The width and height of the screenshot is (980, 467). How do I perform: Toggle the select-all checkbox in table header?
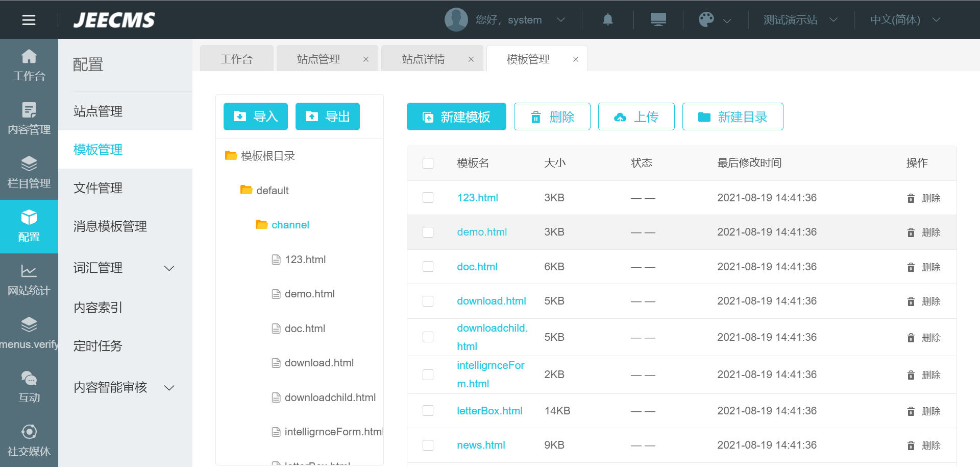(428, 163)
